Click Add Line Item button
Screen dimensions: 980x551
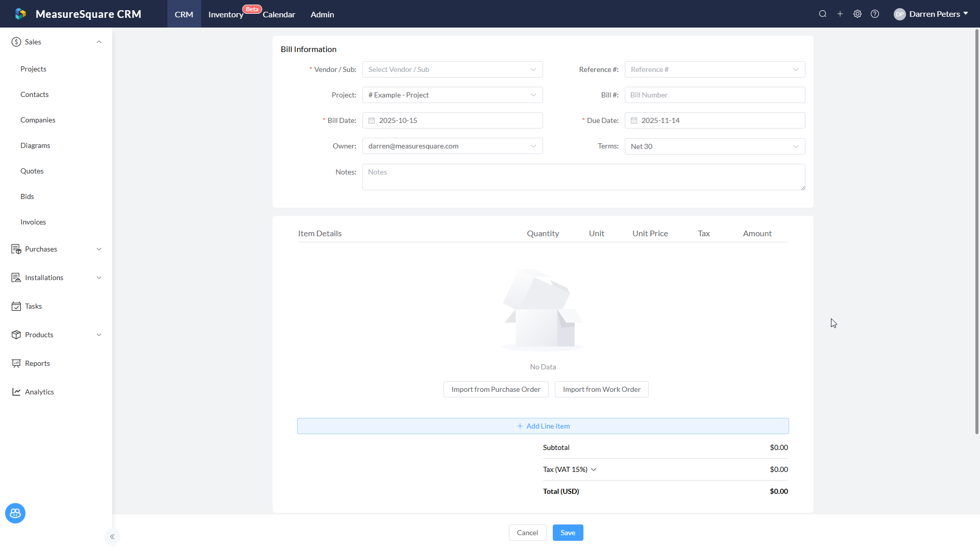[543, 426]
